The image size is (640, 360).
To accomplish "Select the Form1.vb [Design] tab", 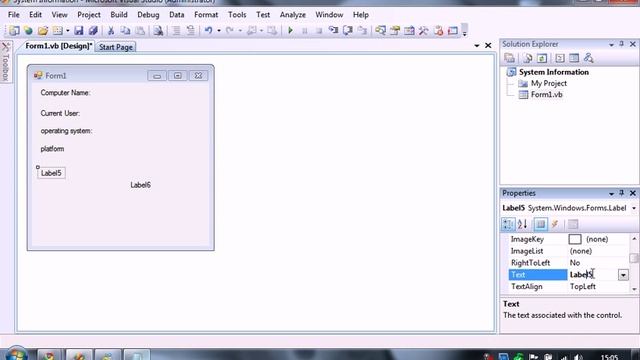I will [58, 46].
